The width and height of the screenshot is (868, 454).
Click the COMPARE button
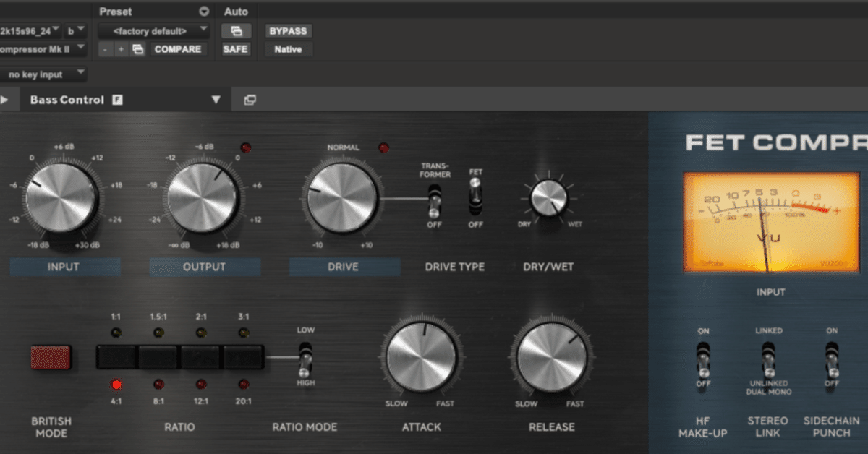tap(177, 50)
